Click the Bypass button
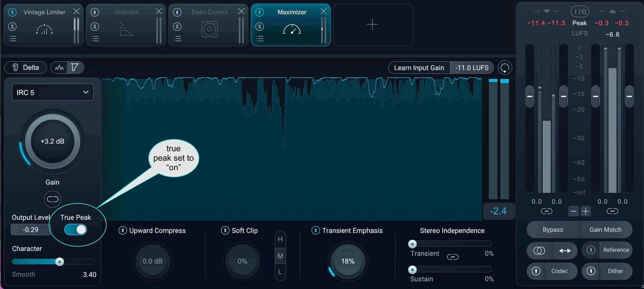The width and height of the screenshot is (644, 289). click(553, 229)
